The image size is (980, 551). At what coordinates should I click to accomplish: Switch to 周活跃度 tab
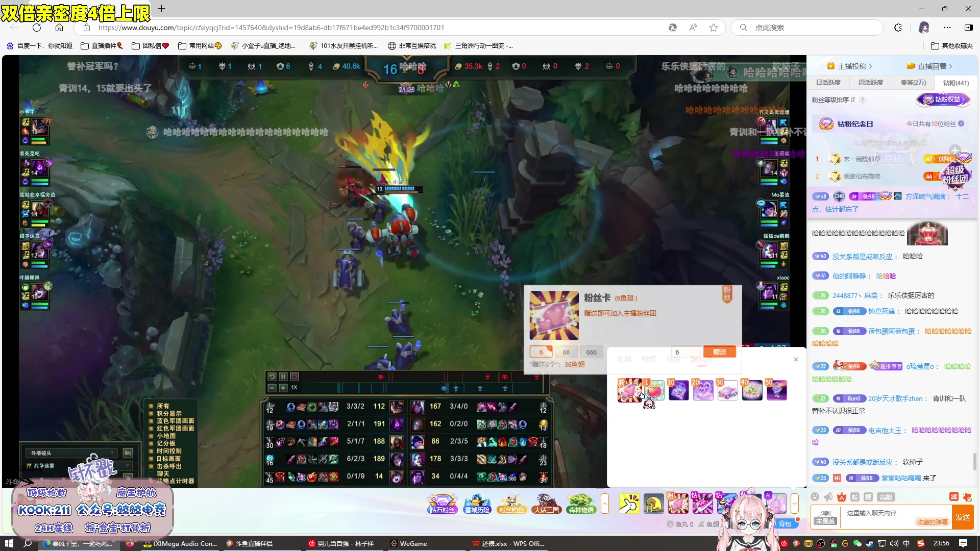point(871,83)
